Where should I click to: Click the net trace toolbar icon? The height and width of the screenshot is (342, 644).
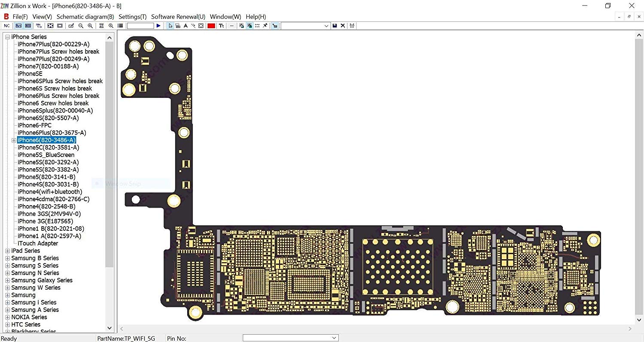(x=39, y=26)
